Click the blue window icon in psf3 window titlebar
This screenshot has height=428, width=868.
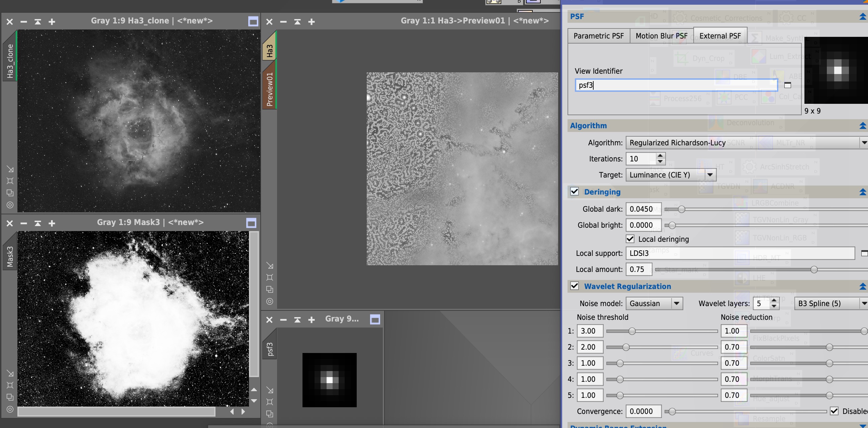[375, 319]
